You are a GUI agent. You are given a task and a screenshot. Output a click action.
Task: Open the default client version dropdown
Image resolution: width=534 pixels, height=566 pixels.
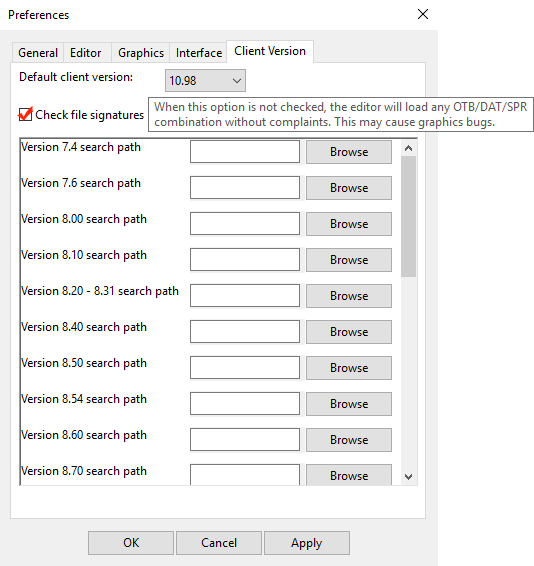click(205, 80)
